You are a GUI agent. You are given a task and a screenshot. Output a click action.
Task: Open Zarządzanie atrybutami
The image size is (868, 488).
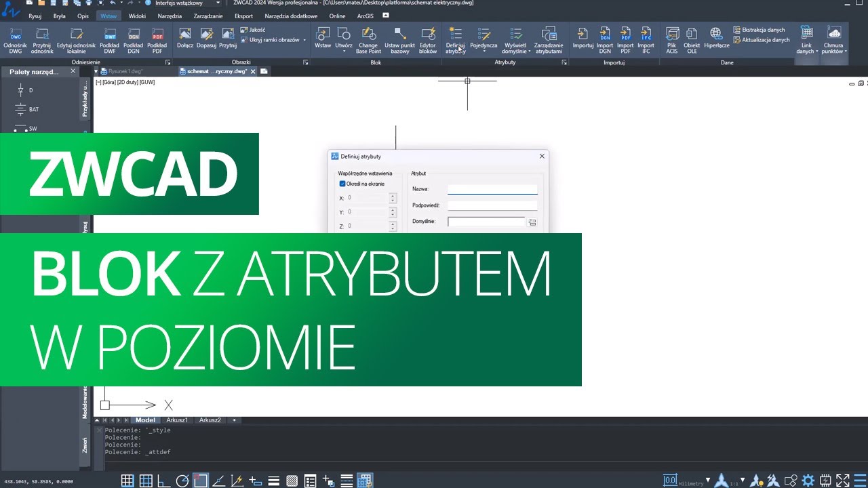click(x=549, y=40)
